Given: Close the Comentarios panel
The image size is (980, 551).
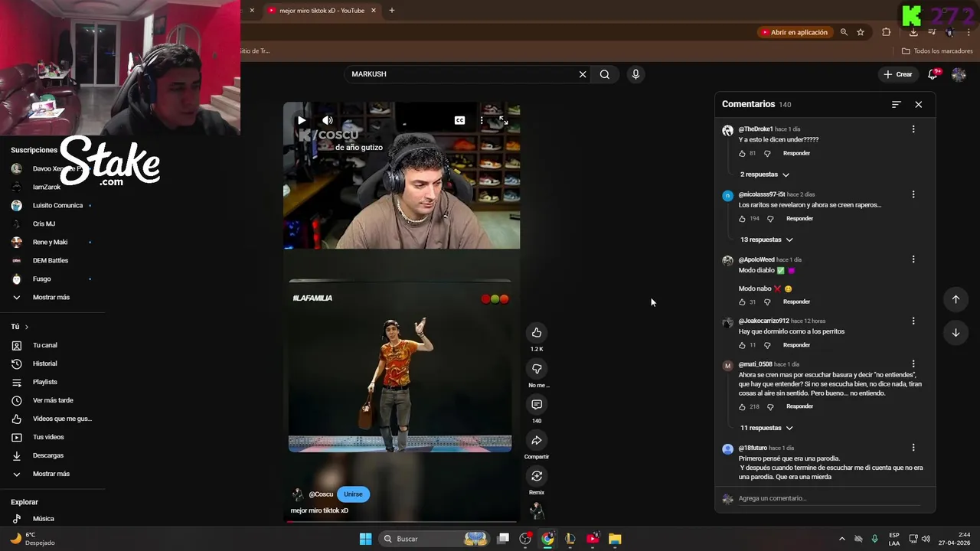Looking at the screenshot, I should [x=919, y=104].
